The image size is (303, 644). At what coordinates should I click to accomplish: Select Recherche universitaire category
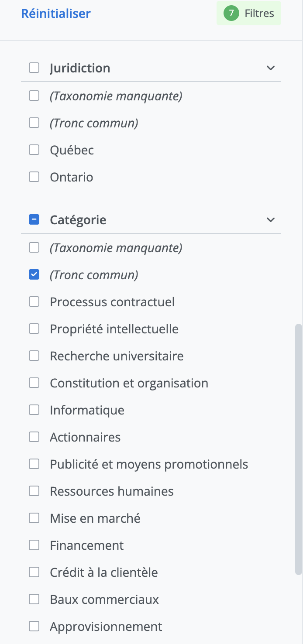(x=34, y=356)
